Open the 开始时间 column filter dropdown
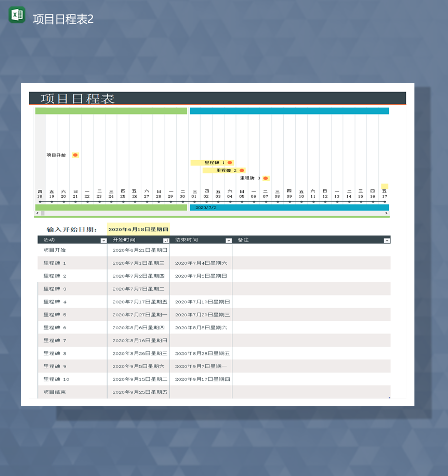The width and height of the screenshot is (448, 476). [166, 240]
